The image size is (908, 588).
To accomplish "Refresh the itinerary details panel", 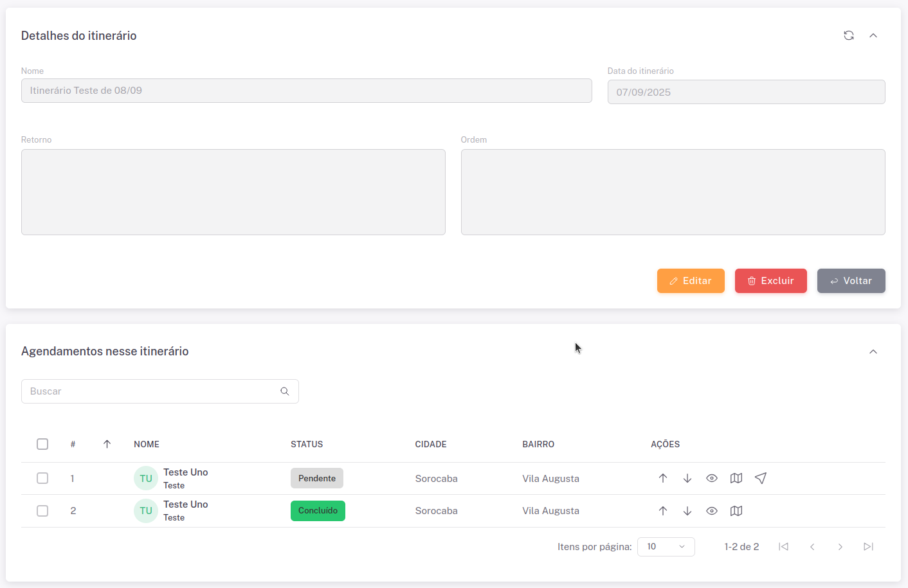I will point(849,35).
